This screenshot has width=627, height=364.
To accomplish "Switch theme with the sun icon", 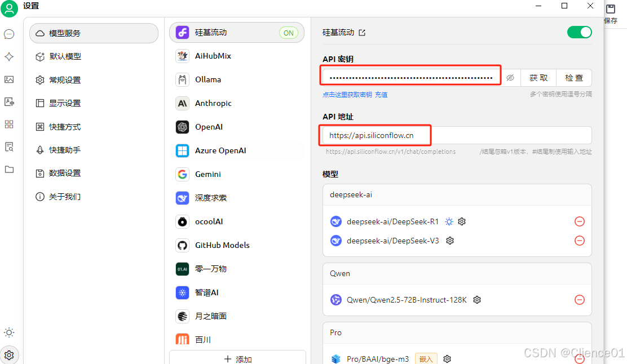I will click(9, 332).
